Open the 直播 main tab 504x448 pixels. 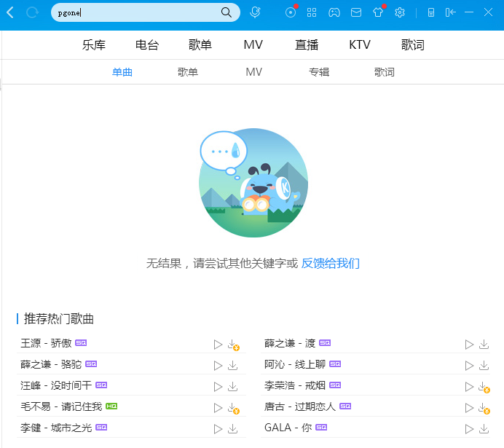tap(307, 44)
